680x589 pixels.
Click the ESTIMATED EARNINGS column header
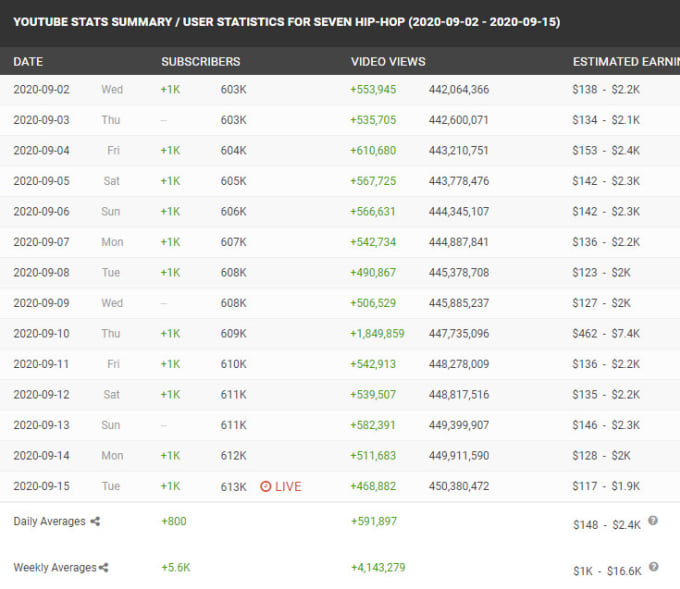point(626,62)
